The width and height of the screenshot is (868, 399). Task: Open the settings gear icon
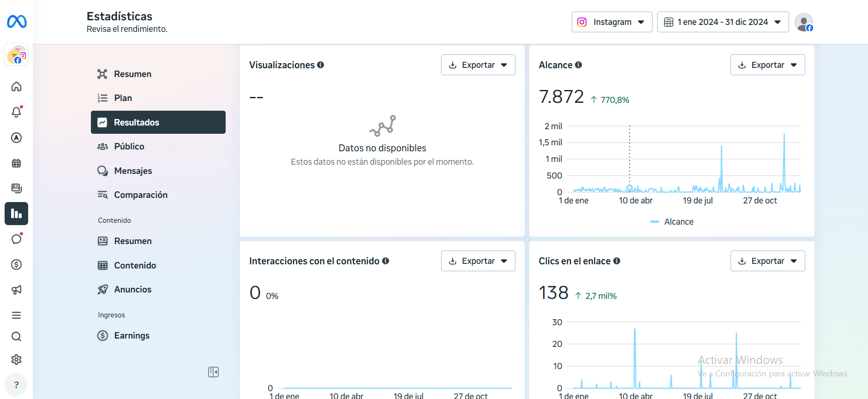tap(17, 359)
